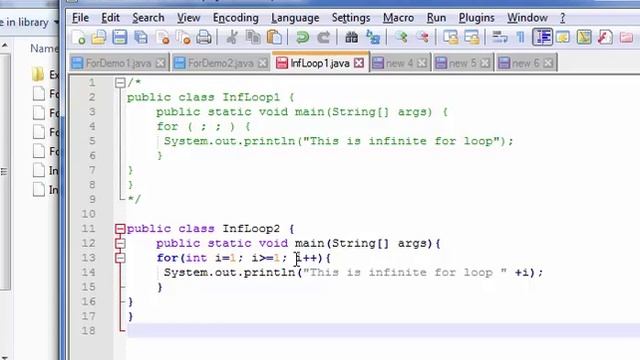
Task: Click the Close All toolbar icon
Action: [x=183, y=38]
